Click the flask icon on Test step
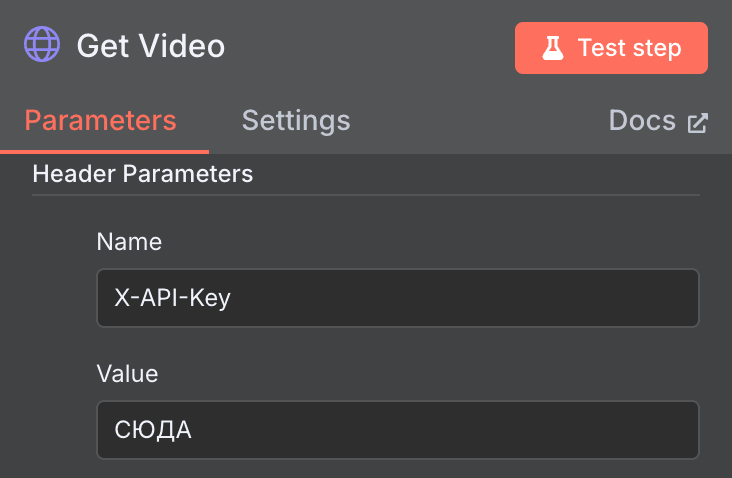 click(553, 48)
